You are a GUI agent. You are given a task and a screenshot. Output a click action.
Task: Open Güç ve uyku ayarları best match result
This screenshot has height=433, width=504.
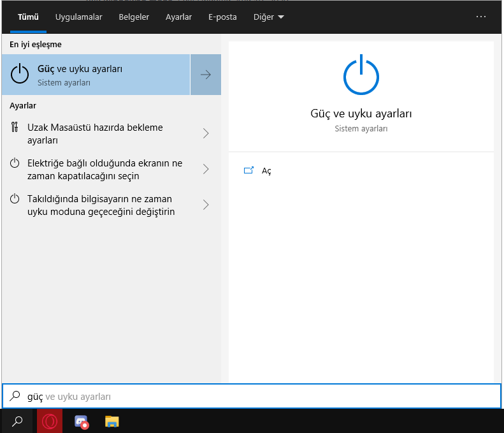point(96,75)
